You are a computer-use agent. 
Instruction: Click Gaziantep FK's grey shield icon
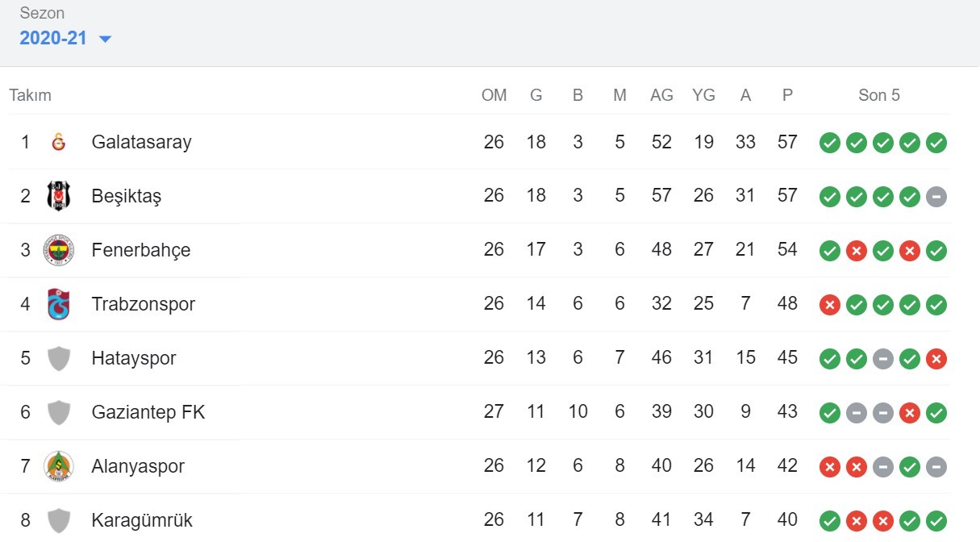[59, 412]
